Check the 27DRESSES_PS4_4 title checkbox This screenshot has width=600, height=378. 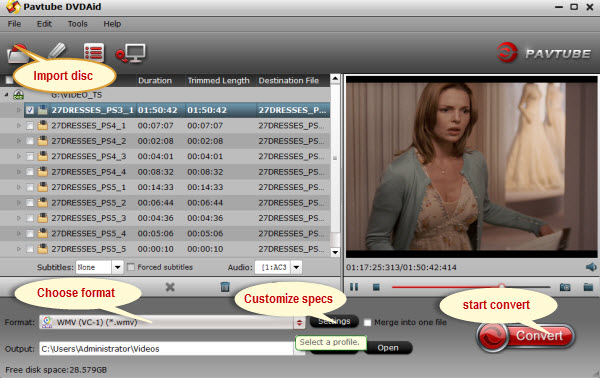point(30,172)
